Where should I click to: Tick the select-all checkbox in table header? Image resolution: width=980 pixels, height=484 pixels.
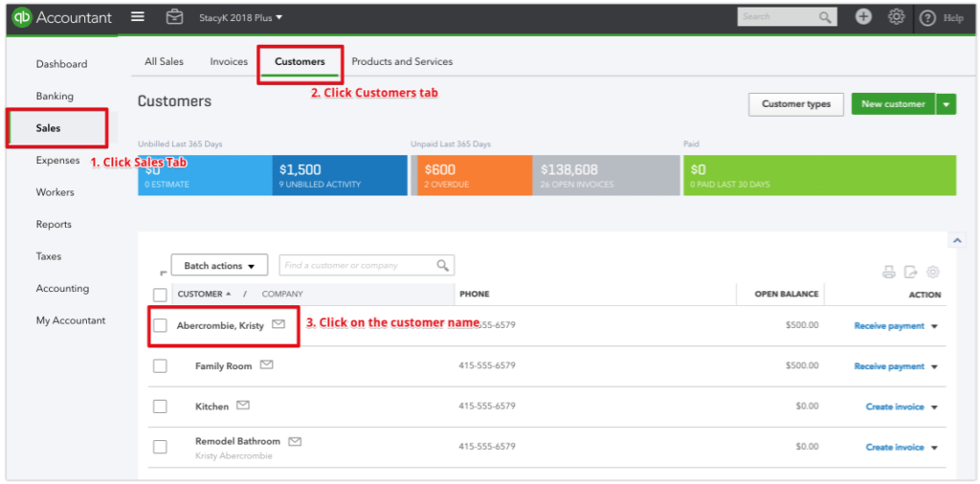pos(160,295)
